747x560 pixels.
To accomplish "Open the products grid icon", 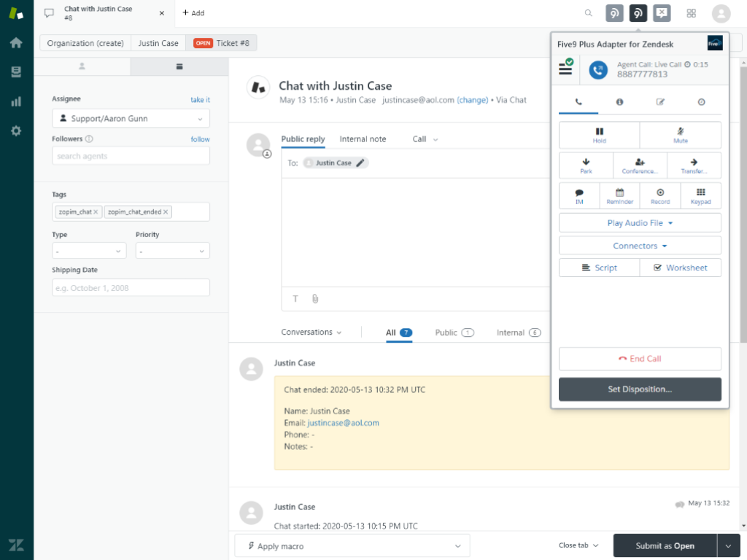I will [x=692, y=13].
